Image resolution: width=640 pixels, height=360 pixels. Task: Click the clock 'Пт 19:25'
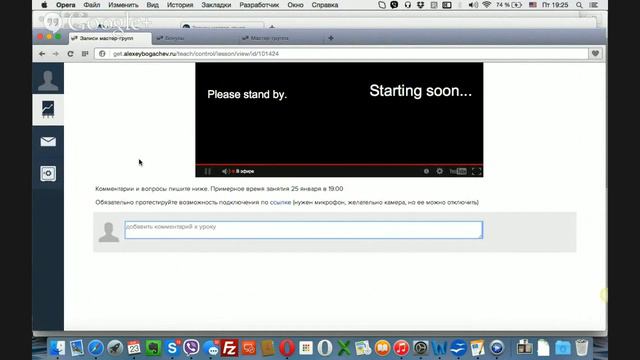tap(555, 5)
